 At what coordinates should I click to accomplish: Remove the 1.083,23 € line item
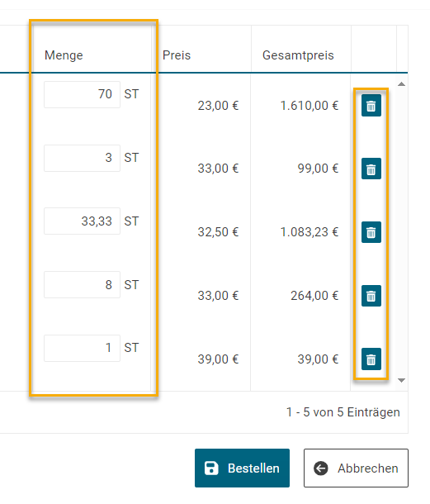[x=371, y=232]
